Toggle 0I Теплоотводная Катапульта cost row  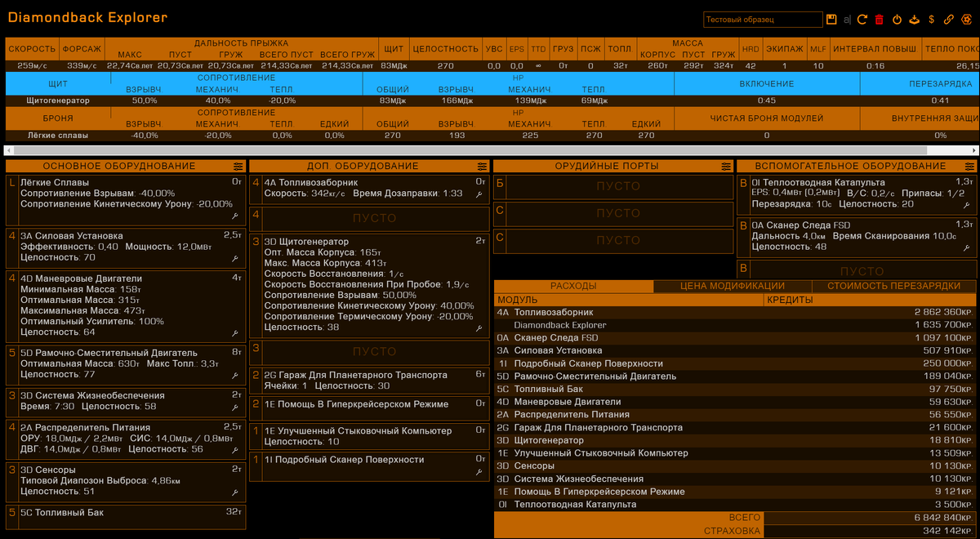pos(734,505)
